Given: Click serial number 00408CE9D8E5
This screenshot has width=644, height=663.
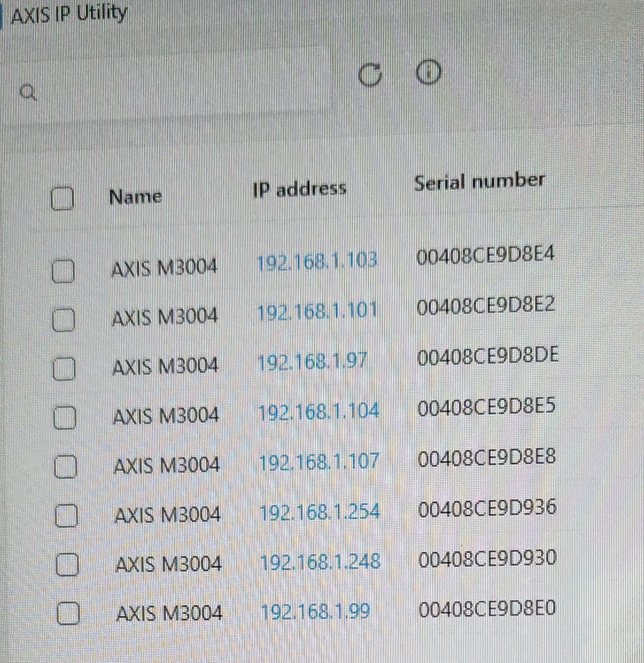Looking at the screenshot, I should point(486,407).
